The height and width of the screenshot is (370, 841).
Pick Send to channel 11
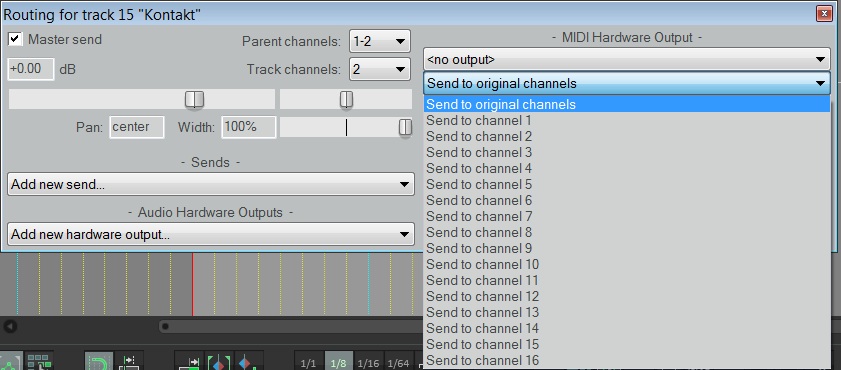click(x=626, y=280)
